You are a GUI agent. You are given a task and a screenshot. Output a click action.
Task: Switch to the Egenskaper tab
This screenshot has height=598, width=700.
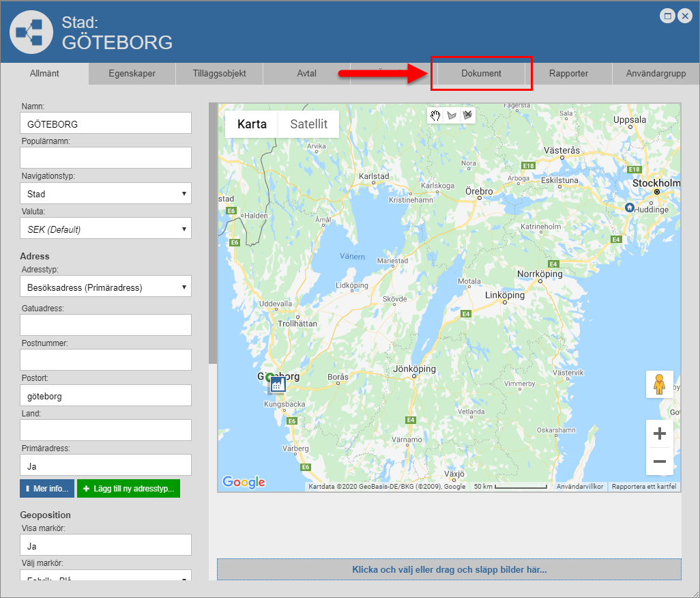(x=132, y=74)
